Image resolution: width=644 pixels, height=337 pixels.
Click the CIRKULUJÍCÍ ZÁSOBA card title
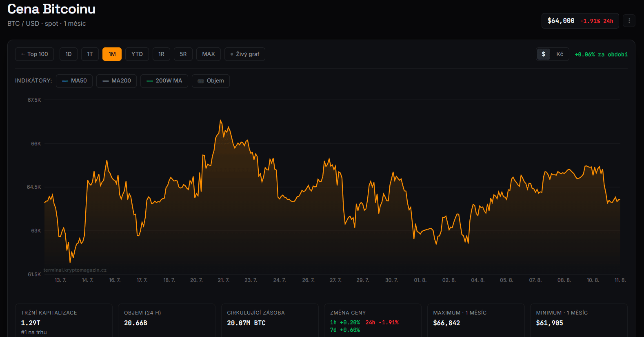coord(256,312)
